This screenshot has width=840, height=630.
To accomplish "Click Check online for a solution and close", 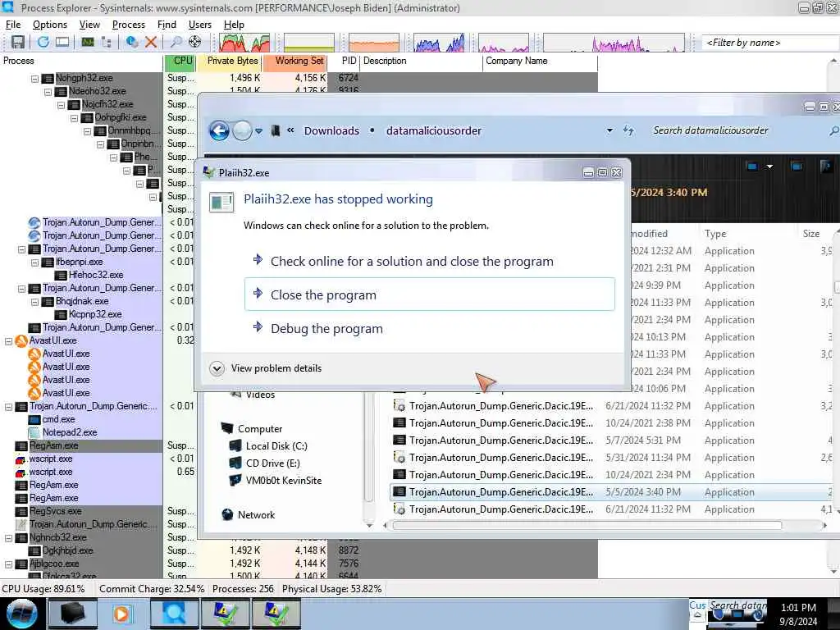I will coord(412,262).
